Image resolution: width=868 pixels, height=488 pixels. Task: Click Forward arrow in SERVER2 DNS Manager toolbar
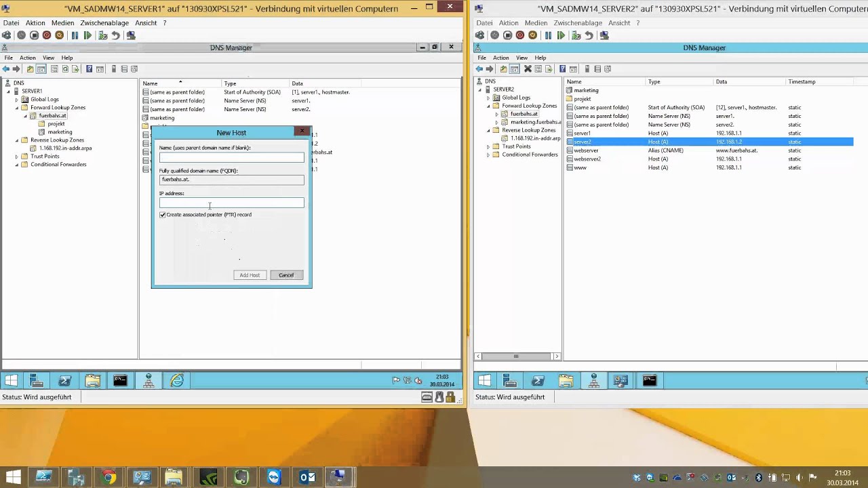click(x=490, y=69)
